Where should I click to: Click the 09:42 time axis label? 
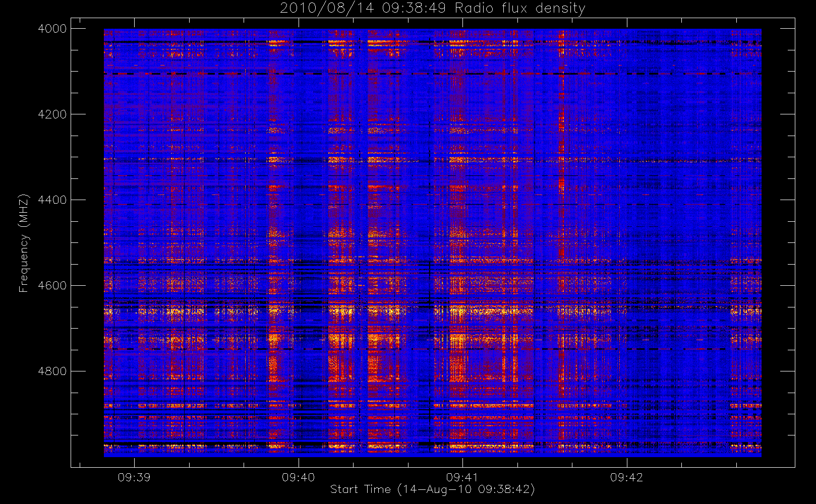[627, 477]
